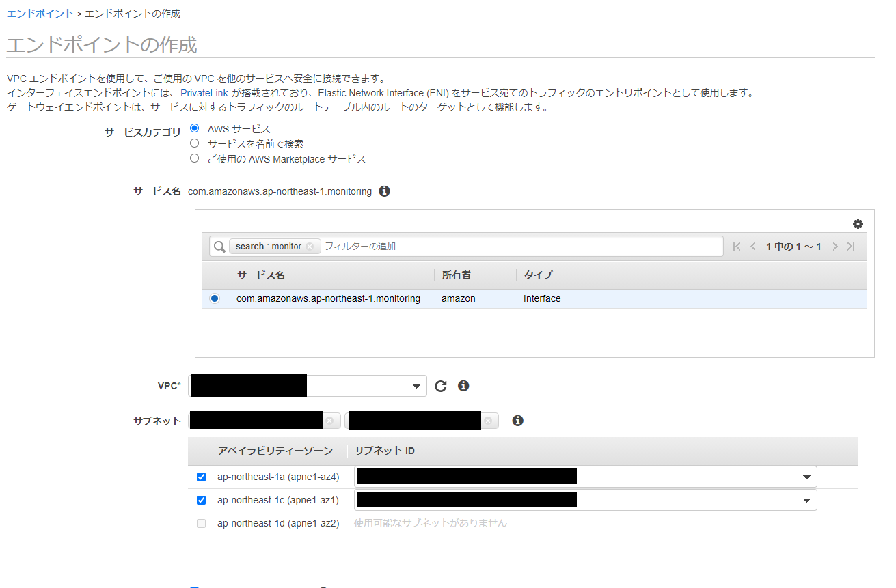Screen dimensions: 896x588
Task: Open the subnet ID dropdown for ap-northeast-1a
Action: coord(807,477)
